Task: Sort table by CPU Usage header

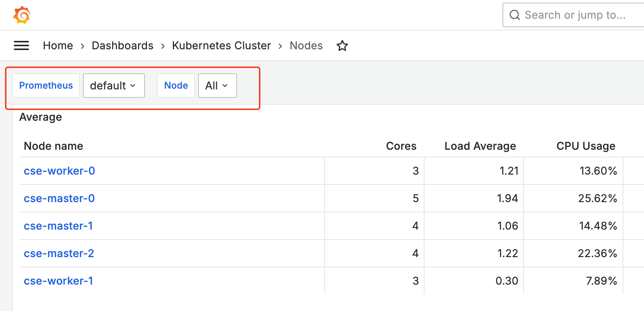Action: click(585, 146)
